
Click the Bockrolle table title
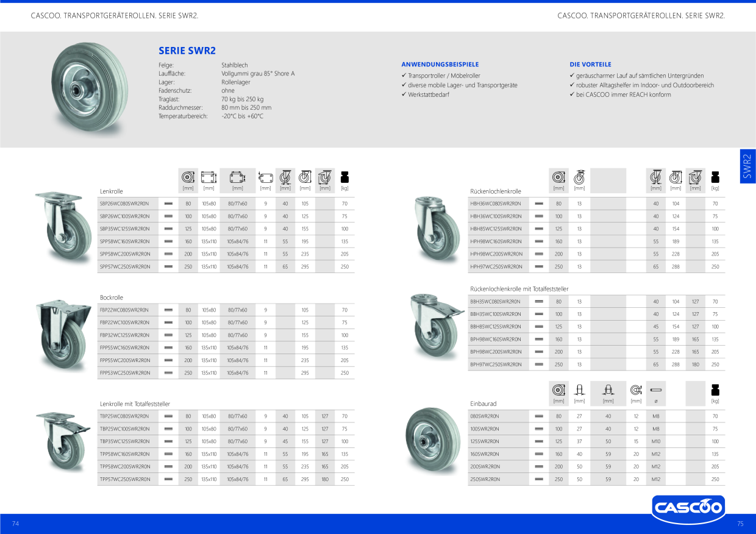tap(112, 297)
